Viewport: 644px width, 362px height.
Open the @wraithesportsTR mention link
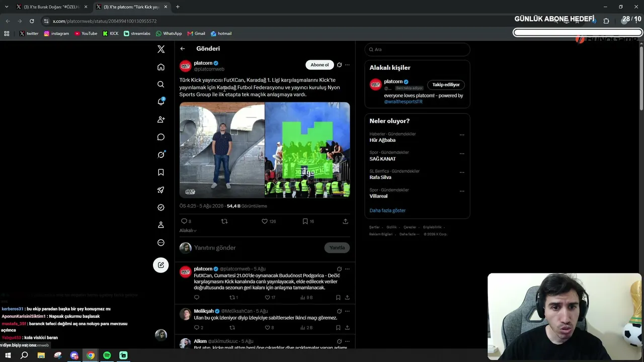click(404, 102)
